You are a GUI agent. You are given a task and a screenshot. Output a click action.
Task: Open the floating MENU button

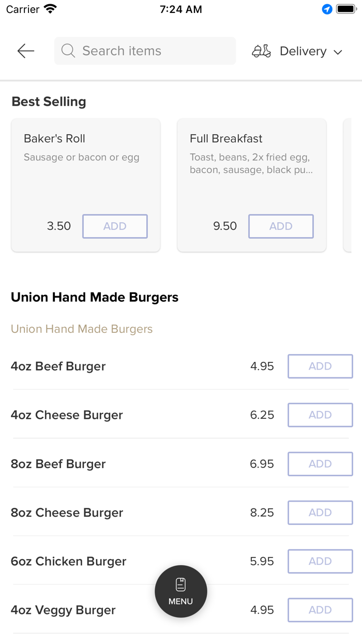(181, 591)
